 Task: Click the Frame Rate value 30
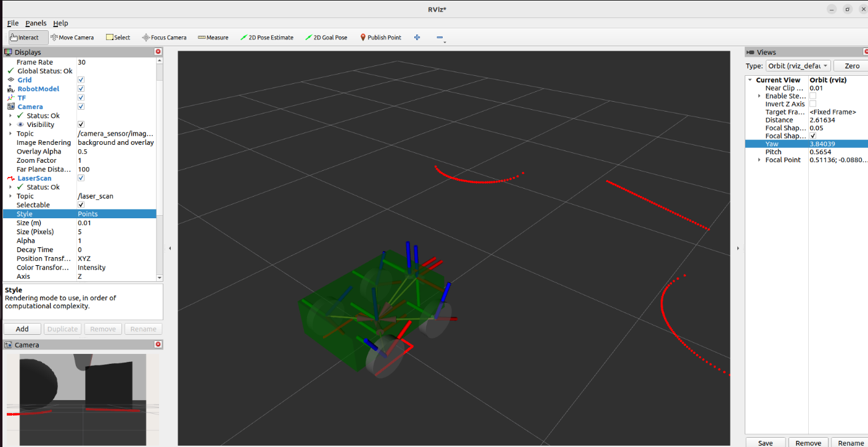116,62
